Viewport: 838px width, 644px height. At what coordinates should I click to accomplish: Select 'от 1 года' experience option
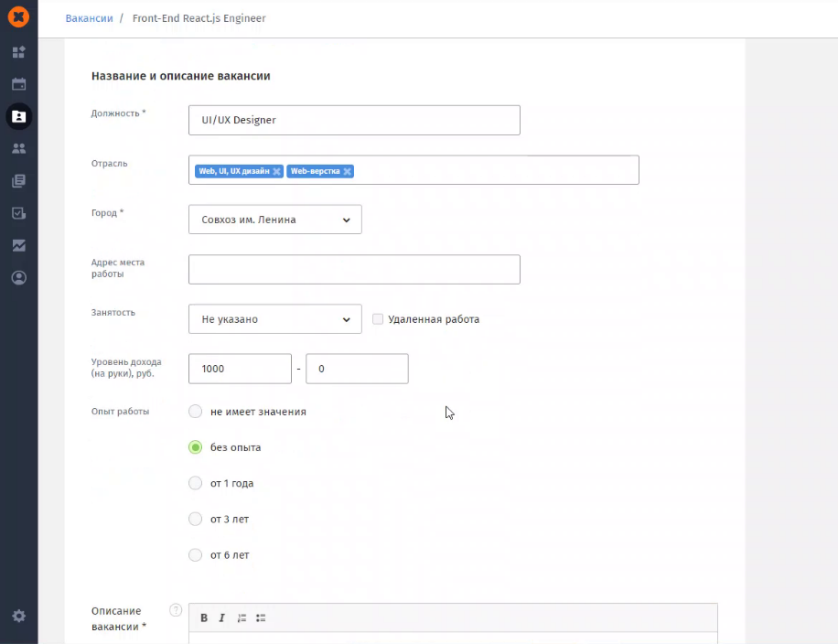pos(196,483)
